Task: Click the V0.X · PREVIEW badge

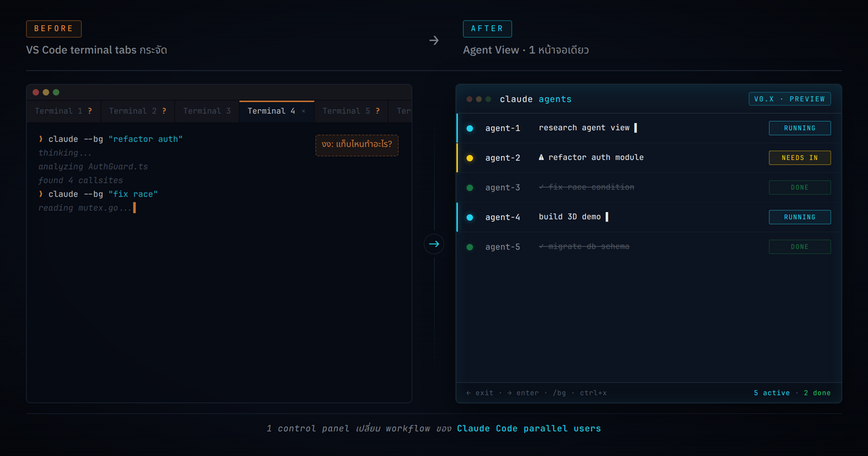Action: tap(789, 99)
